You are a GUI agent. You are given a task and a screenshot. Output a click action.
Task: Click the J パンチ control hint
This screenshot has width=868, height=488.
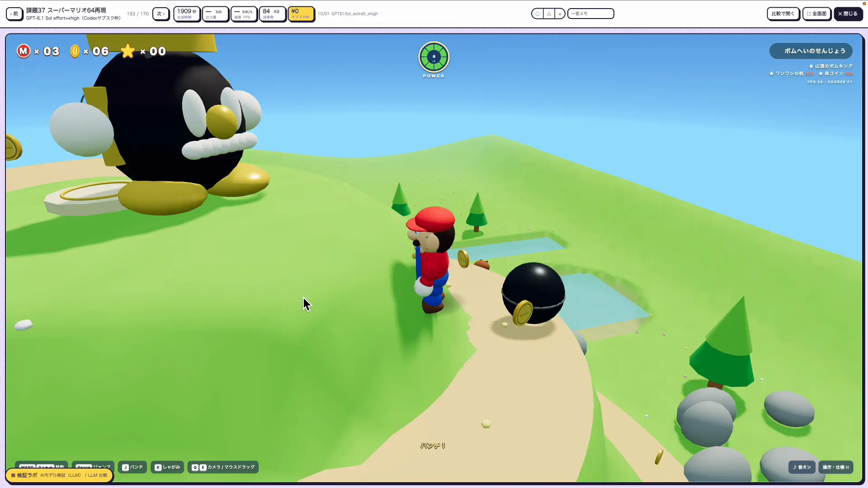pyautogui.click(x=132, y=467)
